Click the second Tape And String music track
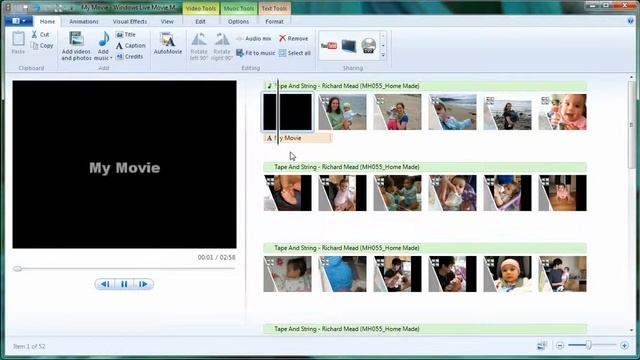 tap(425, 167)
